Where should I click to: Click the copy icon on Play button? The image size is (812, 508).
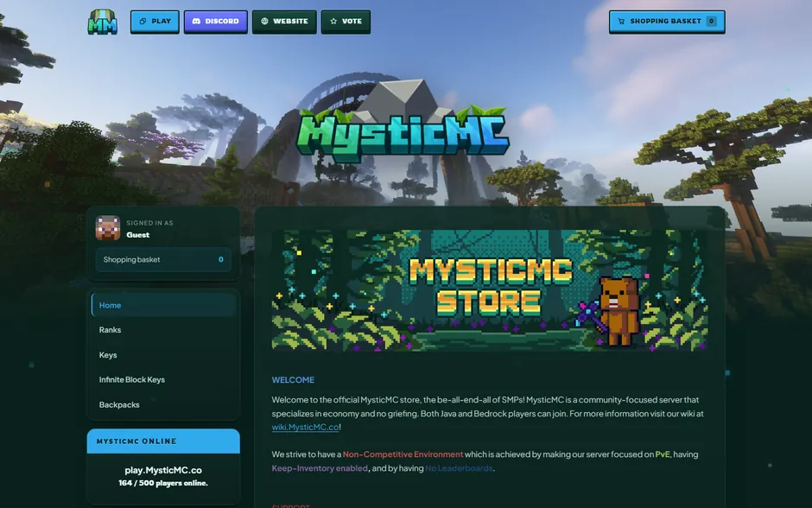pyautogui.click(x=143, y=22)
